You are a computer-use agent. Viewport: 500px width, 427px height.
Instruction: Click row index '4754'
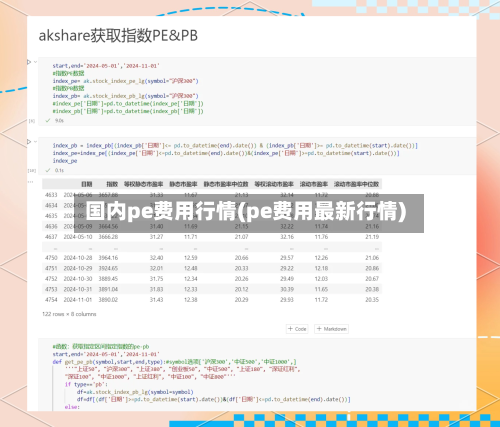click(51, 300)
